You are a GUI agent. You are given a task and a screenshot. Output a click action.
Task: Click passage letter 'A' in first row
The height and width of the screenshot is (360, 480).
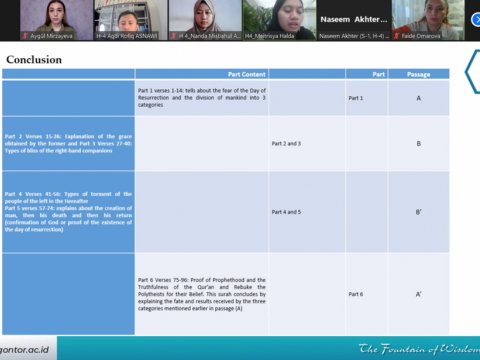(419, 98)
